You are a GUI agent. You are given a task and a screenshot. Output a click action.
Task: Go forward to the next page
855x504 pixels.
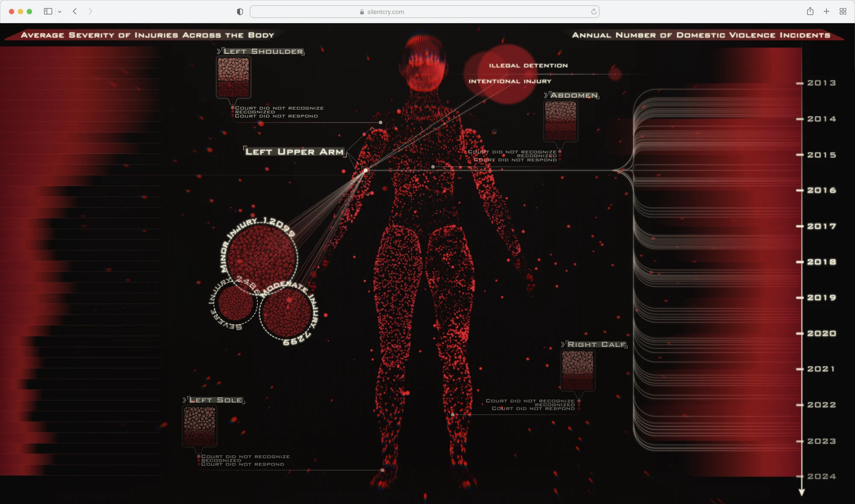[x=90, y=12]
